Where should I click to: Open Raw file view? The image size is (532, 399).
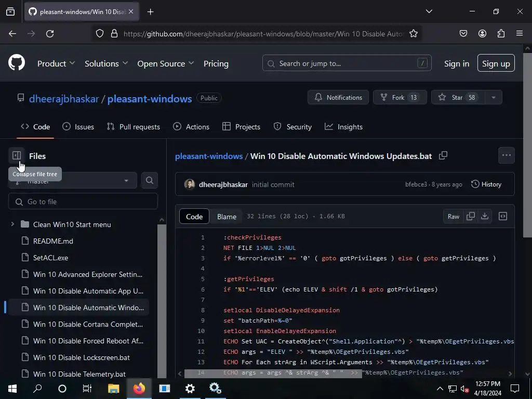[453, 216]
